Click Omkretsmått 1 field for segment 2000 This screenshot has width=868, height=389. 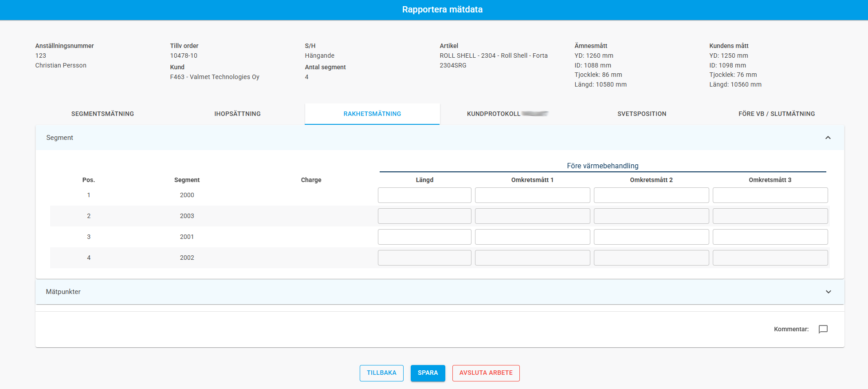[532, 195]
